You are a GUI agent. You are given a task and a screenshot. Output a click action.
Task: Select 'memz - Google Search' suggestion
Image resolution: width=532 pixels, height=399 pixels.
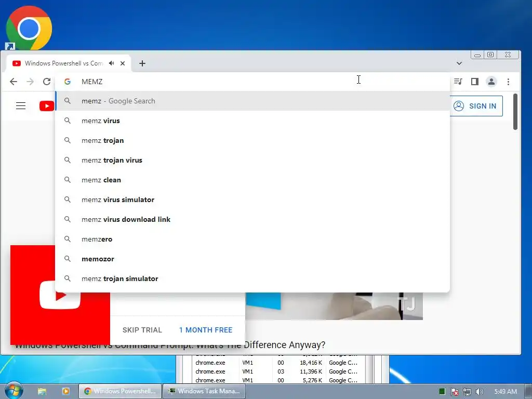click(252, 101)
